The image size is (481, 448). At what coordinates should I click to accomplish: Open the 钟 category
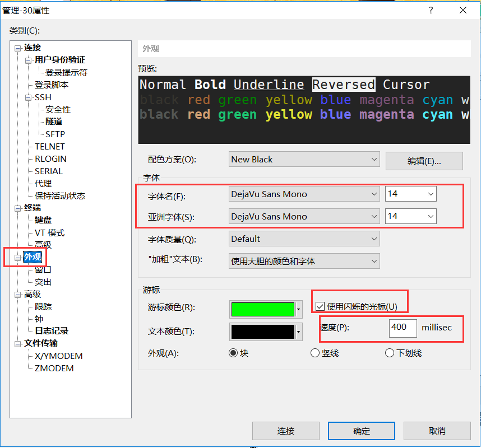click(x=39, y=319)
